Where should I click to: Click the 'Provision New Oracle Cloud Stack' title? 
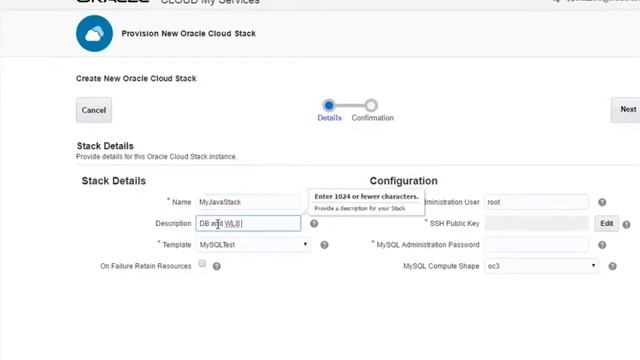(189, 33)
